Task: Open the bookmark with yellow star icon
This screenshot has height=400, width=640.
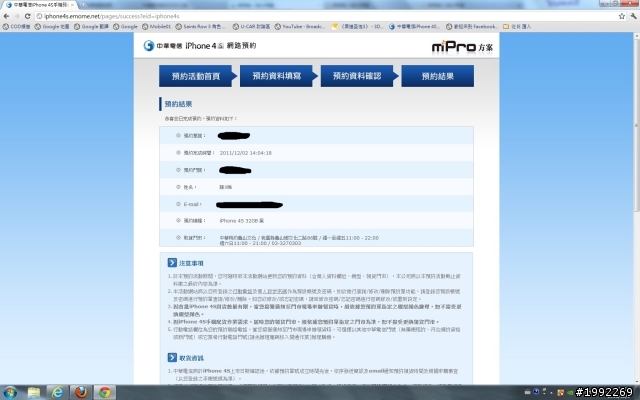Action: coord(358,27)
